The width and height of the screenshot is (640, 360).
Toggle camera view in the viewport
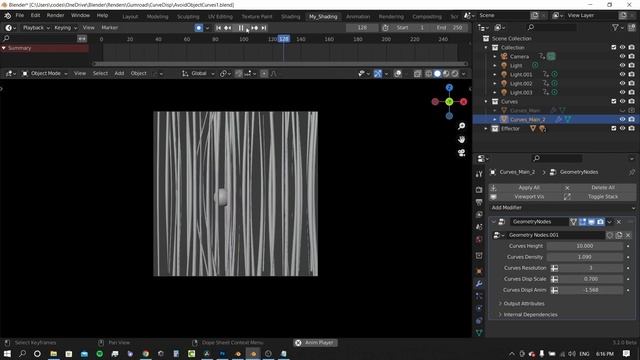click(x=461, y=153)
